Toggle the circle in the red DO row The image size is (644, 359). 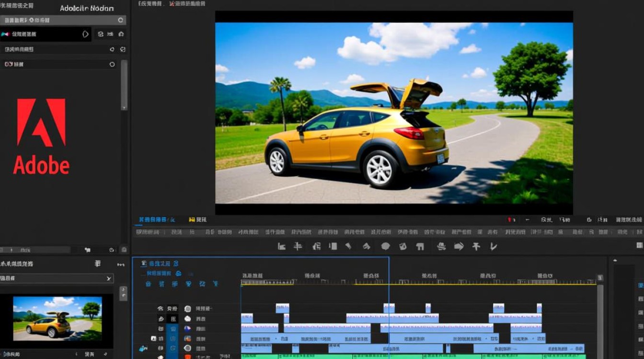(112, 64)
